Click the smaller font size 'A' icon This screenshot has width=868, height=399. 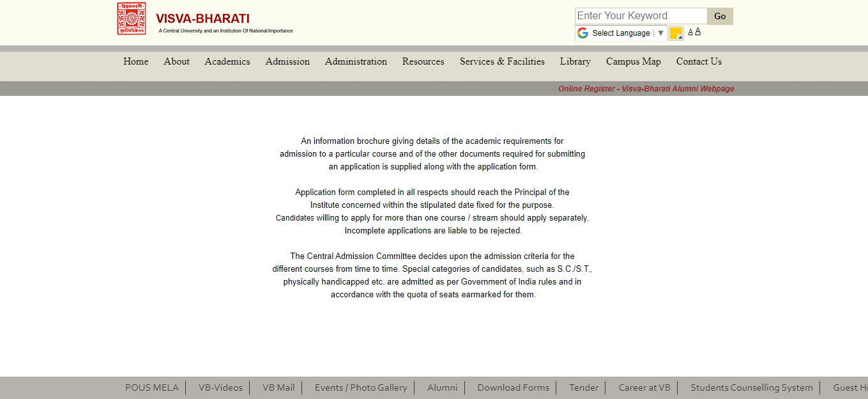point(690,31)
